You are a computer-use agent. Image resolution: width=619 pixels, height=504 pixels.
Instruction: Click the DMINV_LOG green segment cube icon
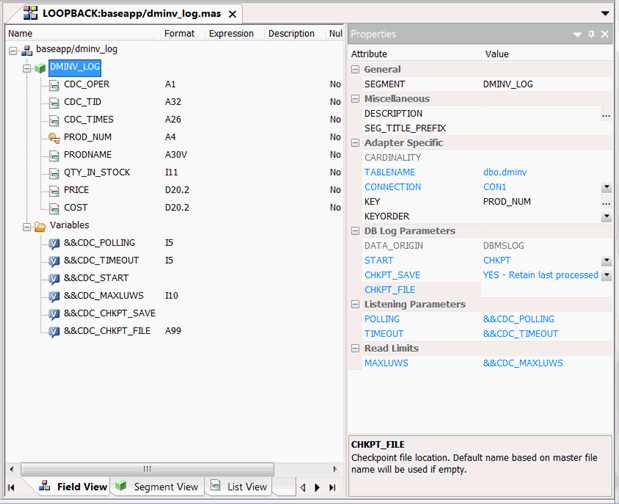tap(40, 68)
